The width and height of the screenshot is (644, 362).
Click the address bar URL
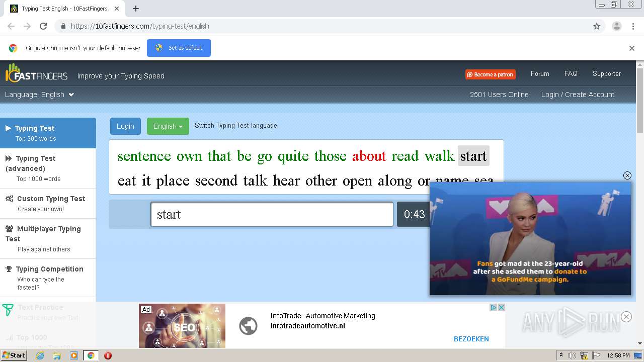[x=140, y=26]
